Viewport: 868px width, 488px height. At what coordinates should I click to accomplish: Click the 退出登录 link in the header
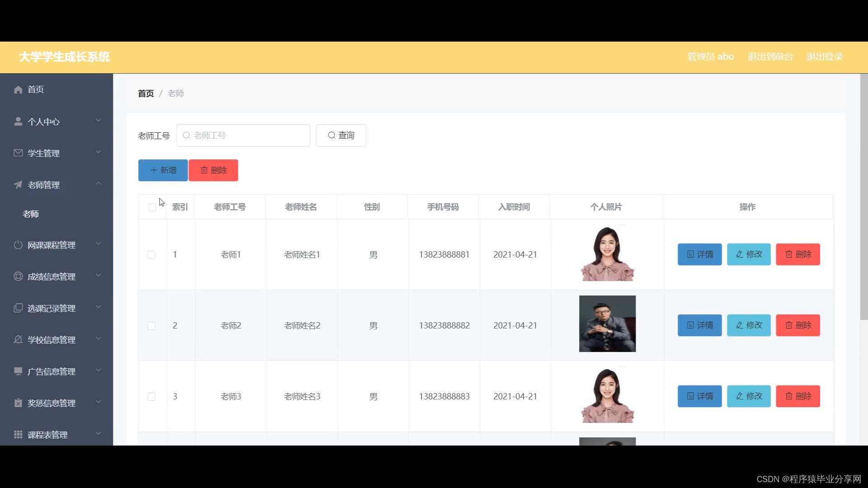(824, 57)
